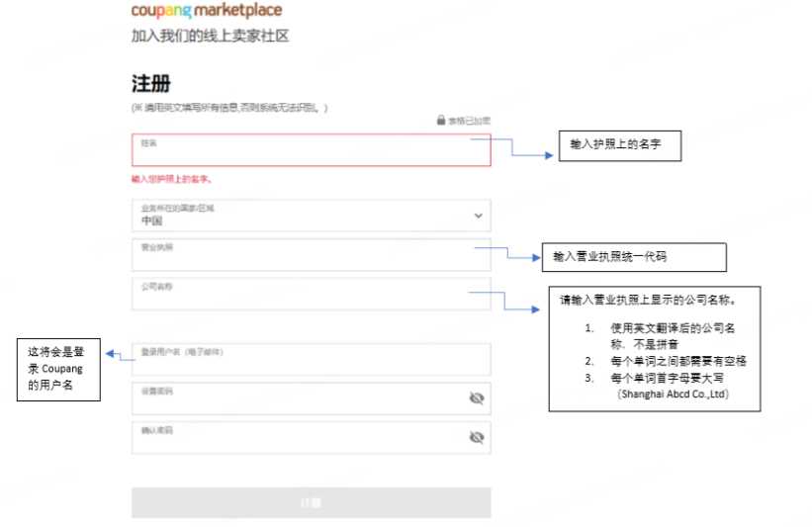The height and width of the screenshot is (527, 812).
Task: Expand the chevron arrow in the country field
Action: click(x=479, y=216)
